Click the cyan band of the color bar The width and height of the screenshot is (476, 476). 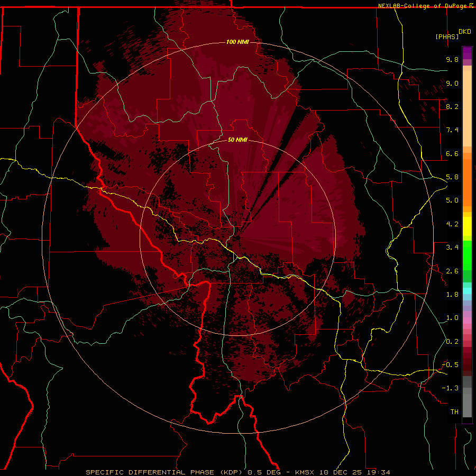point(467,291)
